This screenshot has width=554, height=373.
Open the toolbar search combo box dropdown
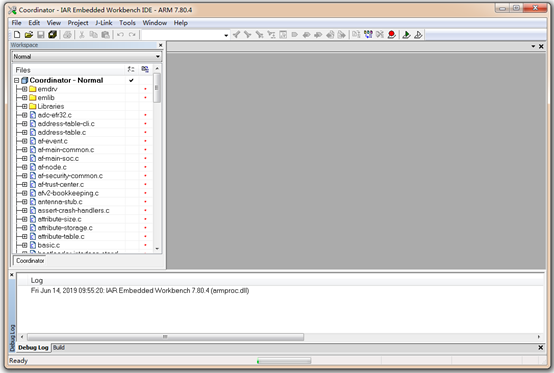[x=226, y=35]
